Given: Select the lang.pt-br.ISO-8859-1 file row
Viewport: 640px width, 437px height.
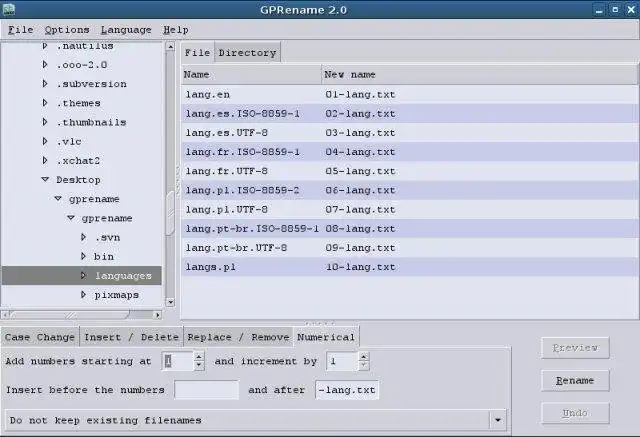Looking at the screenshot, I should [x=410, y=228].
